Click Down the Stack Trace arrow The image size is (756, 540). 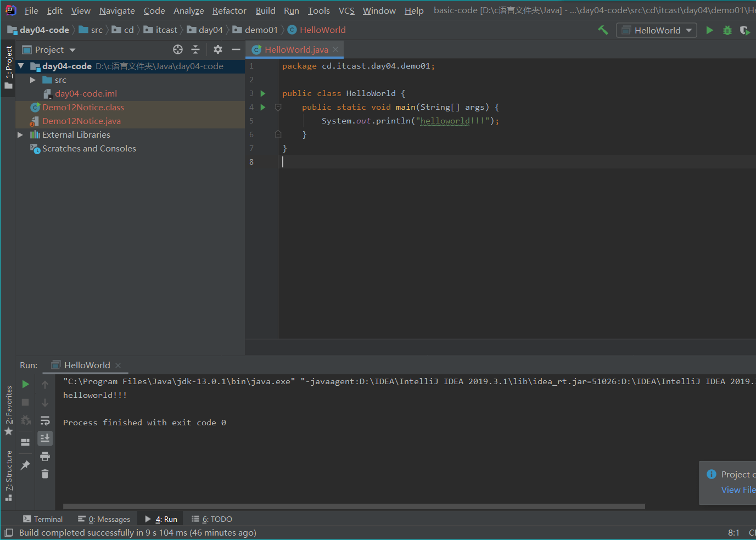point(45,403)
